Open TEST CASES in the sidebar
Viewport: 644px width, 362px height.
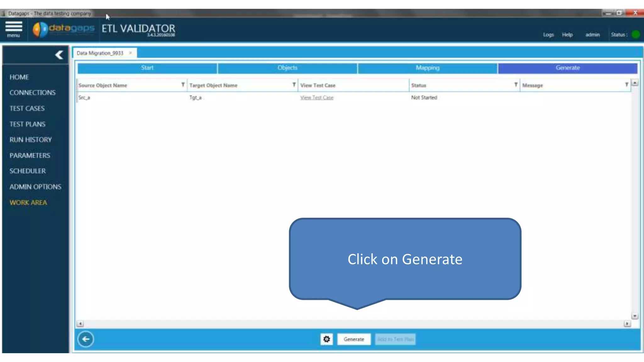click(27, 108)
